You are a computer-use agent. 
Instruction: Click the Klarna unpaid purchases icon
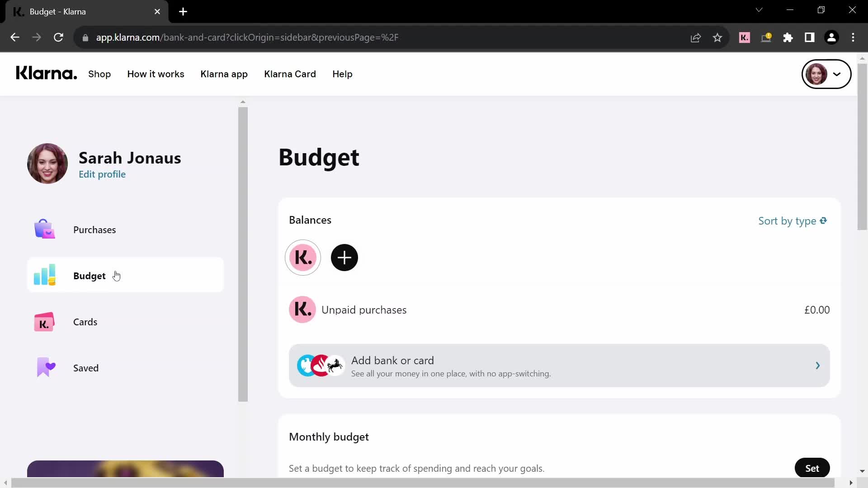pos(303,309)
